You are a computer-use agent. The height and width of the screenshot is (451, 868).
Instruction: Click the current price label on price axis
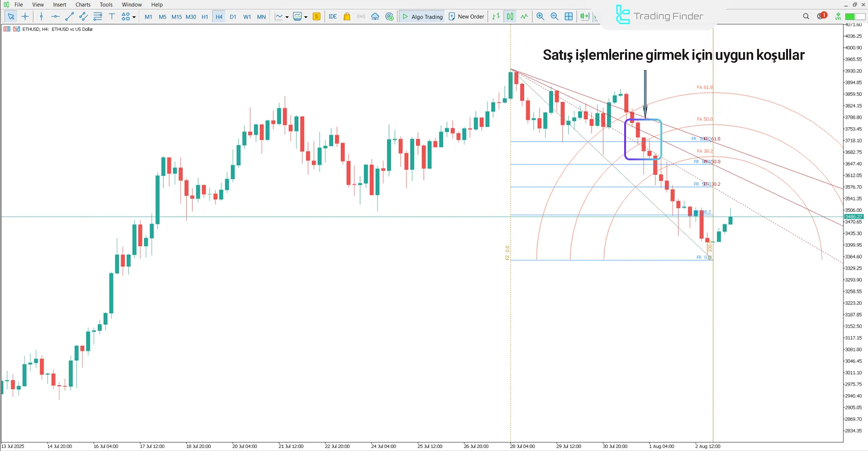click(x=854, y=216)
